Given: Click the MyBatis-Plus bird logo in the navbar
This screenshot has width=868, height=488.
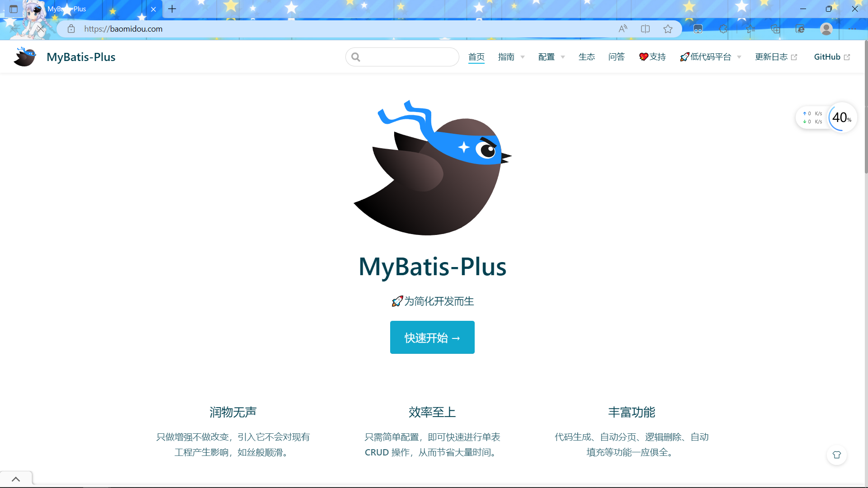Looking at the screenshot, I should pyautogui.click(x=25, y=57).
